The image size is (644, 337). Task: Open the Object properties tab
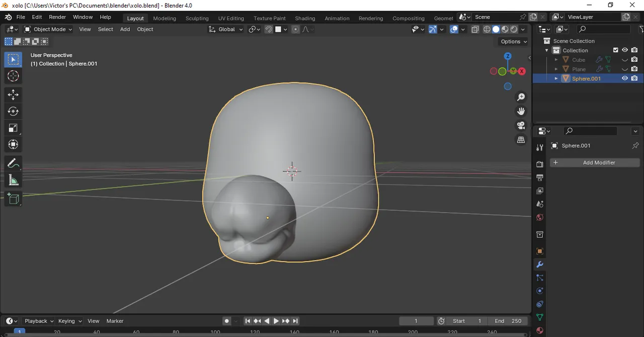[540, 251]
